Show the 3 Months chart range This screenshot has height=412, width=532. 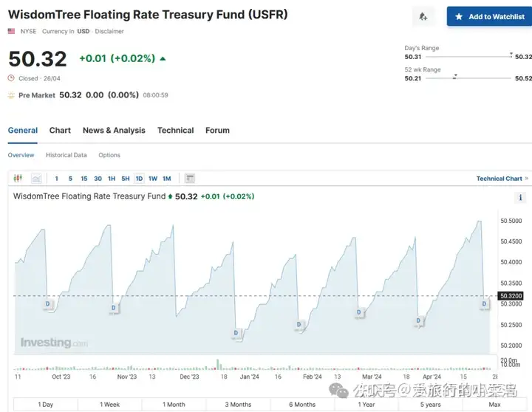pyautogui.click(x=238, y=405)
